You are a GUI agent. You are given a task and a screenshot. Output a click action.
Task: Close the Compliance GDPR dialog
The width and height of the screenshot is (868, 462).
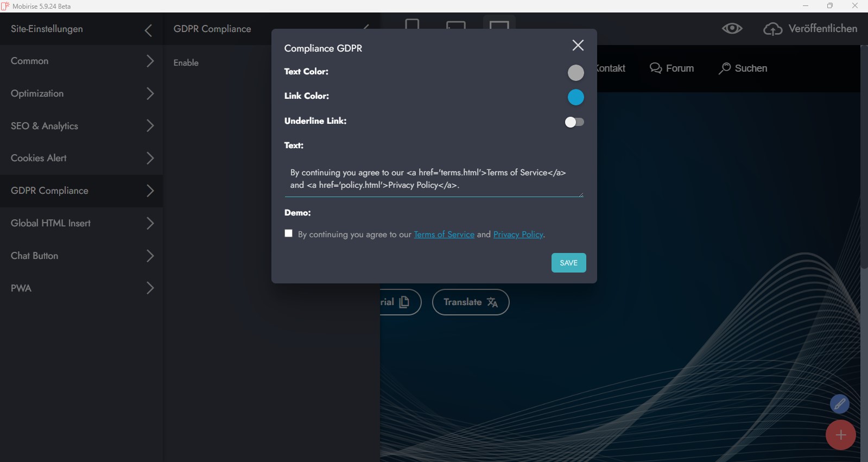coord(578,46)
